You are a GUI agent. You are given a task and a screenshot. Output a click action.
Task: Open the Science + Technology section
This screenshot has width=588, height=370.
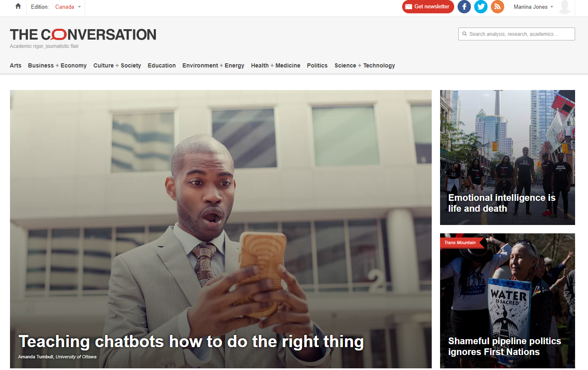[x=365, y=65]
